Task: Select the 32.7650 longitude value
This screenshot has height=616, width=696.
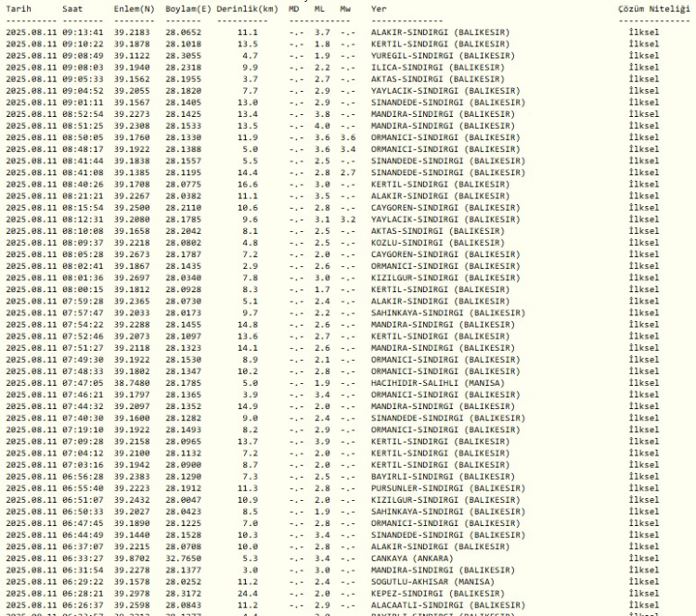Action: click(x=189, y=558)
